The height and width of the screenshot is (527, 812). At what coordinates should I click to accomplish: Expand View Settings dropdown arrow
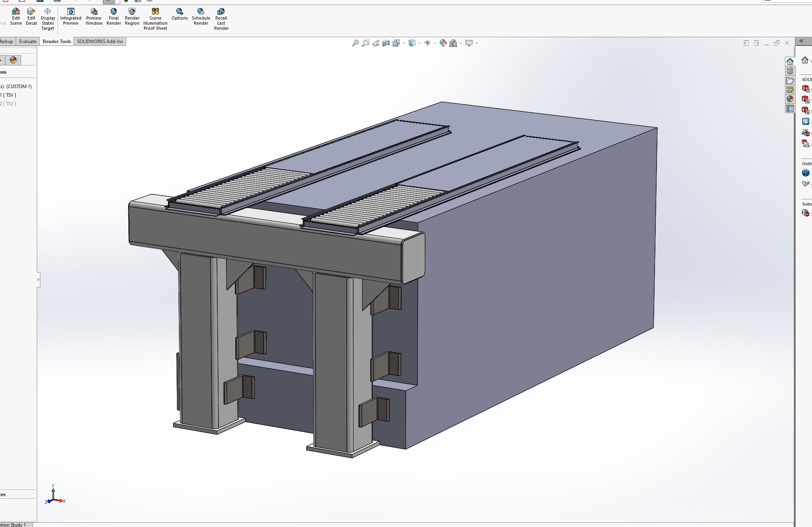[x=476, y=43]
